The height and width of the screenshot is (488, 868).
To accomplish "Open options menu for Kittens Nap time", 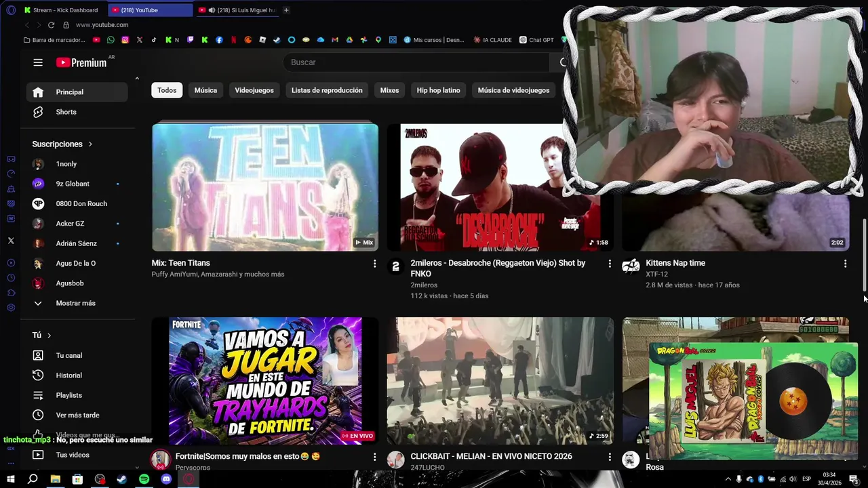I will (845, 264).
